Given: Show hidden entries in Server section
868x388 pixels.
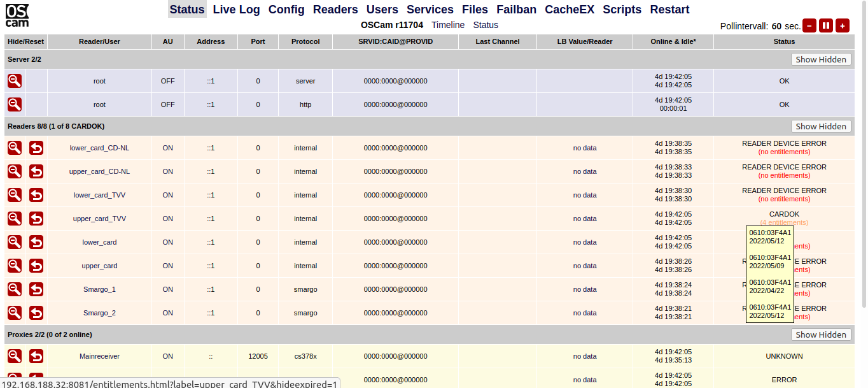Looking at the screenshot, I should pyautogui.click(x=821, y=59).
